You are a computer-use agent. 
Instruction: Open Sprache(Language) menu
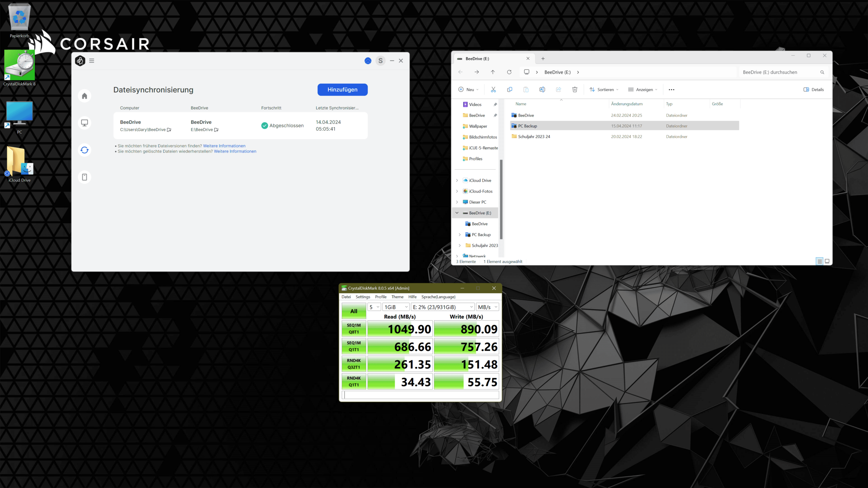[x=438, y=297]
